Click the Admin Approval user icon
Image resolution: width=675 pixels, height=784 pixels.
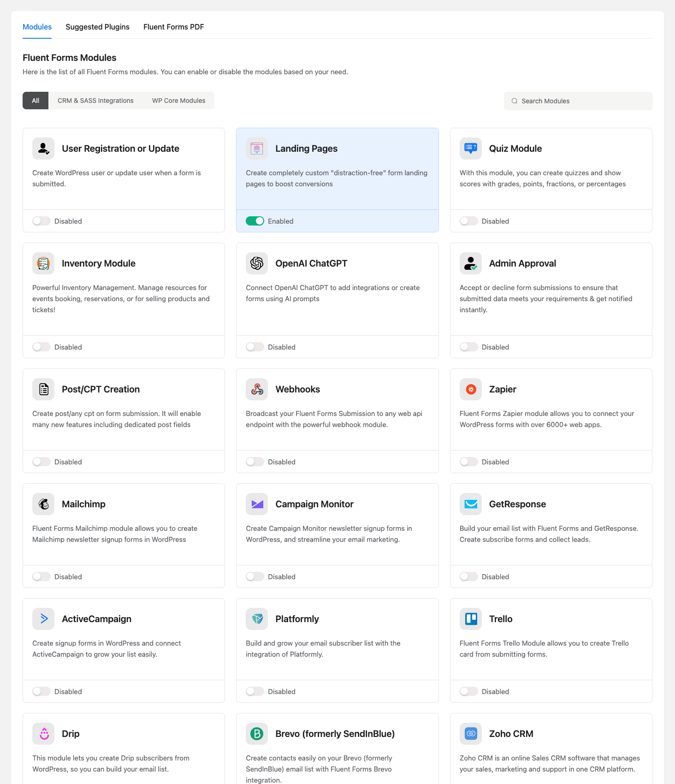(x=471, y=263)
